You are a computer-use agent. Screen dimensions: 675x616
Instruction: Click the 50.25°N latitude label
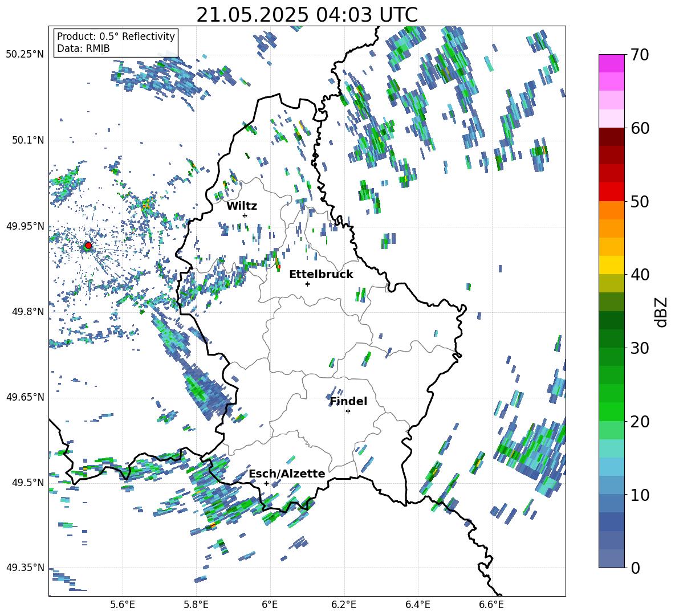(25, 55)
